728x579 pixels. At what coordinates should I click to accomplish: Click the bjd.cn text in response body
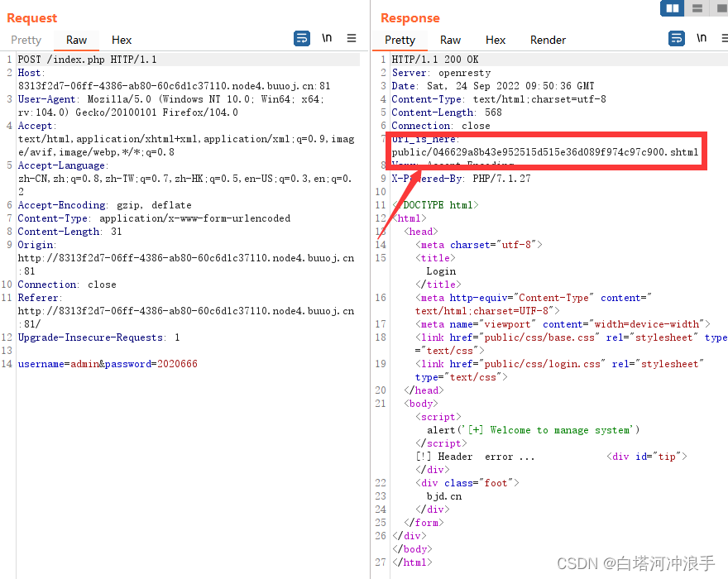[444, 496]
